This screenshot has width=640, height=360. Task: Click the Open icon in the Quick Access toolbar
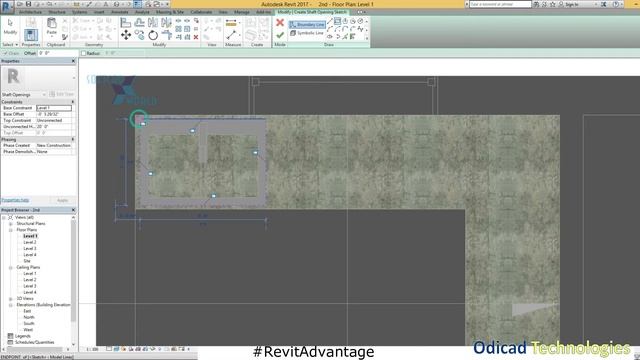tap(20, 4)
